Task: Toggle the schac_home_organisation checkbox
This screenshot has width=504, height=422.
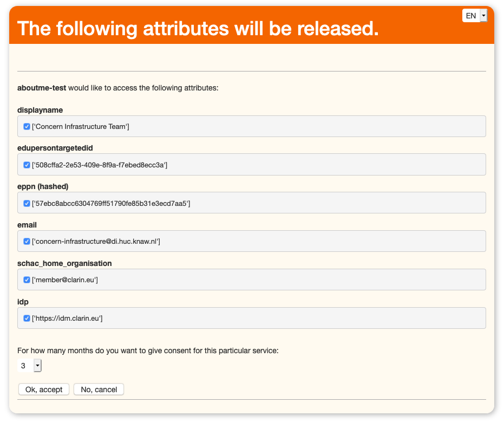Action: 27,280
